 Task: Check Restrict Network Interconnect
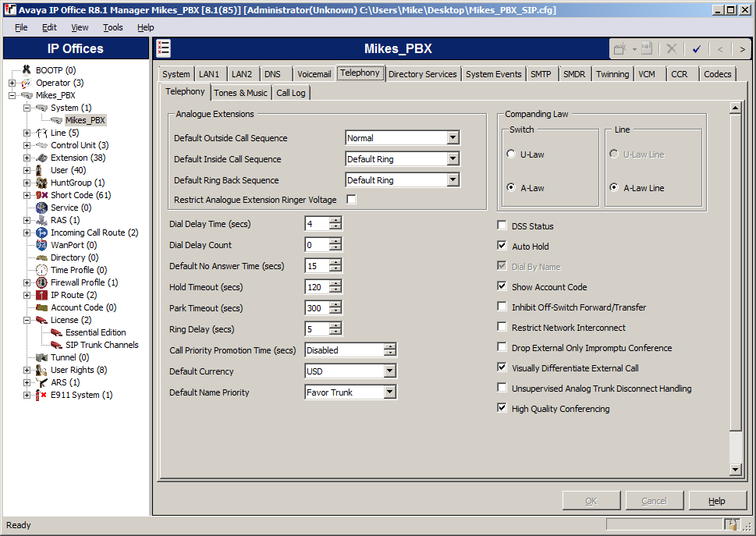coord(502,326)
